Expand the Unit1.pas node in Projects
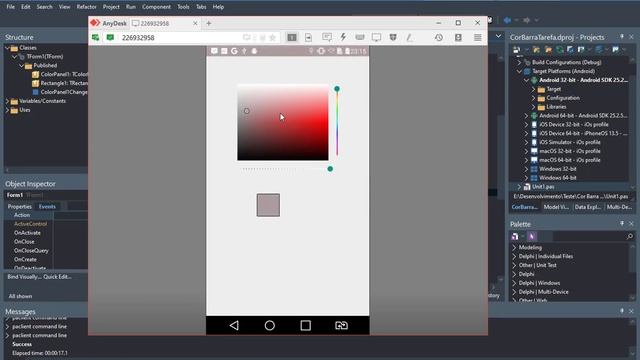The image size is (640, 360). [519, 187]
